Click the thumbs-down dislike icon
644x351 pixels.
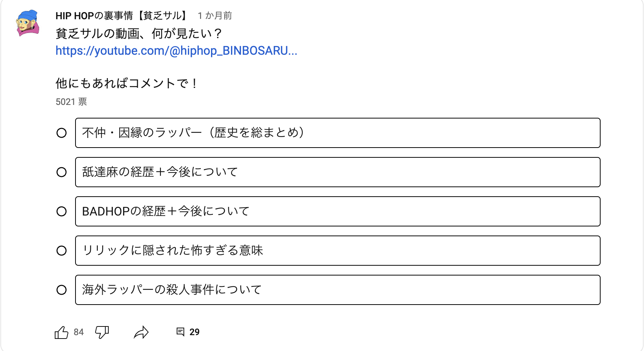(102, 332)
